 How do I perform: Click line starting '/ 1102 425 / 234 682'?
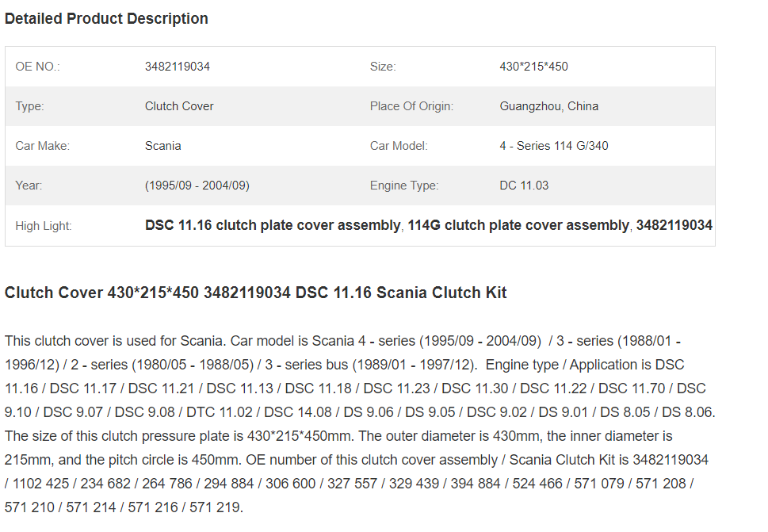(x=350, y=484)
